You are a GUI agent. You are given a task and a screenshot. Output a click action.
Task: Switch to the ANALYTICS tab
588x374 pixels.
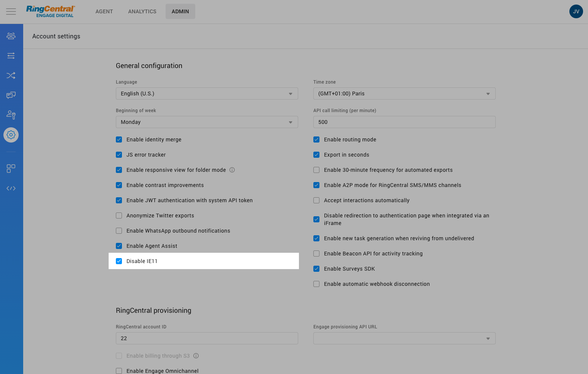(x=142, y=11)
